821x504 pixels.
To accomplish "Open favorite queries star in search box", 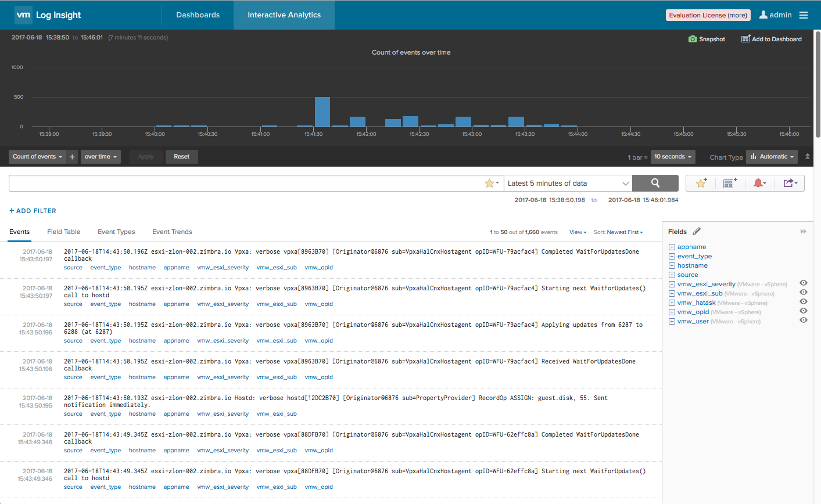I will [x=492, y=183].
